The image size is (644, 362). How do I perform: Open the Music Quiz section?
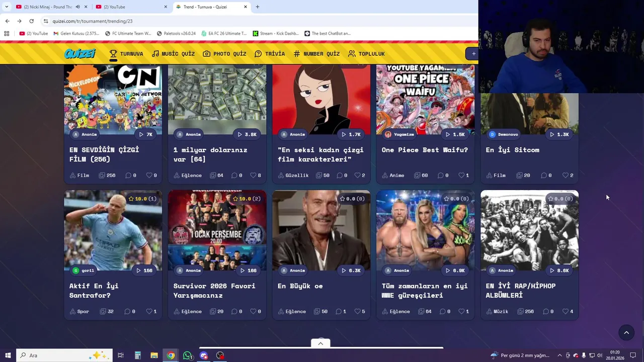point(173,54)
